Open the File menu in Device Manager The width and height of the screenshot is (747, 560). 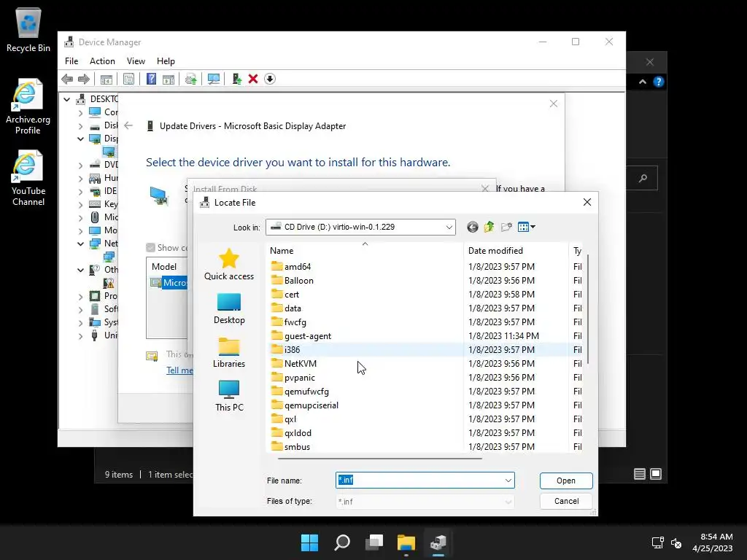pos(71,61)
